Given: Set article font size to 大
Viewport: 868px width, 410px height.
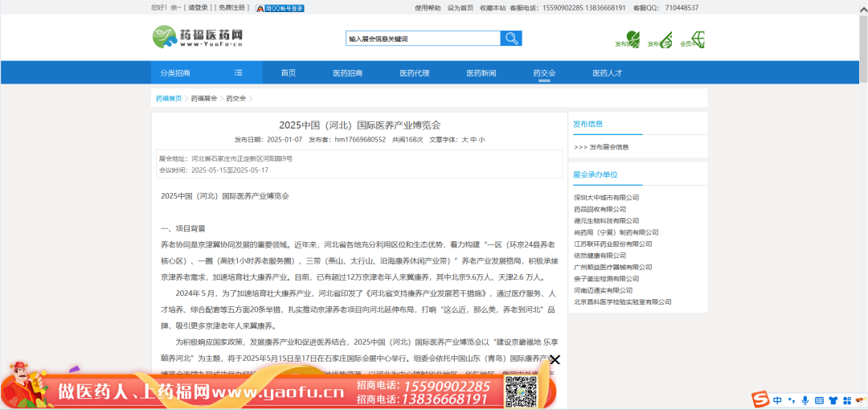Looking at the screenshot, I should click(464, 139).
